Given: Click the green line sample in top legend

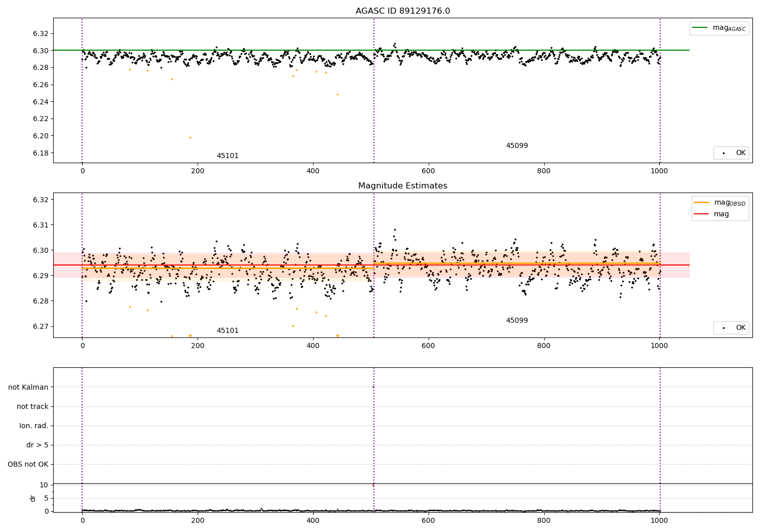Looking at the screenshot, I should [700, 28].
